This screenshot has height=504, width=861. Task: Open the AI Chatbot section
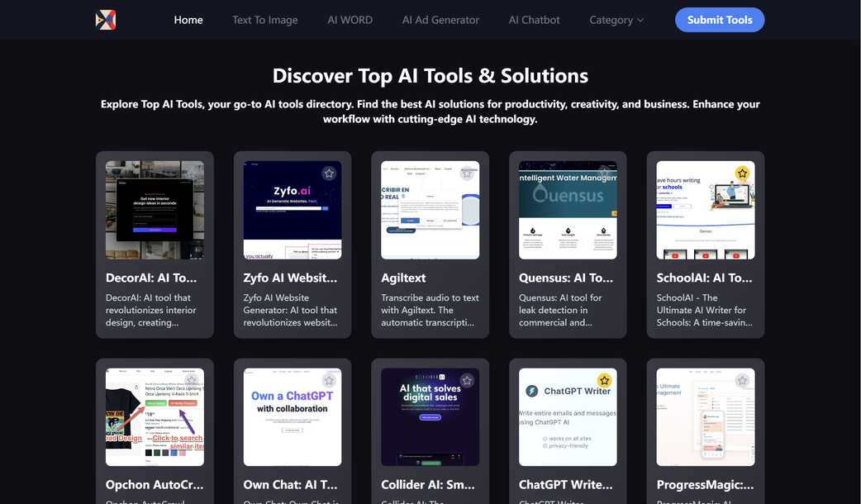tap(534, 19)
